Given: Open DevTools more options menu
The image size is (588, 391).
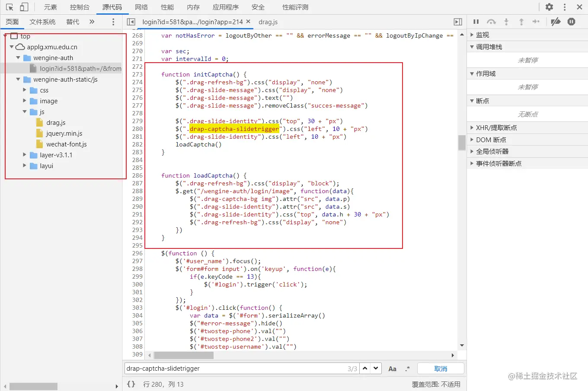Looking at the screenshot, I should [564, 7].
